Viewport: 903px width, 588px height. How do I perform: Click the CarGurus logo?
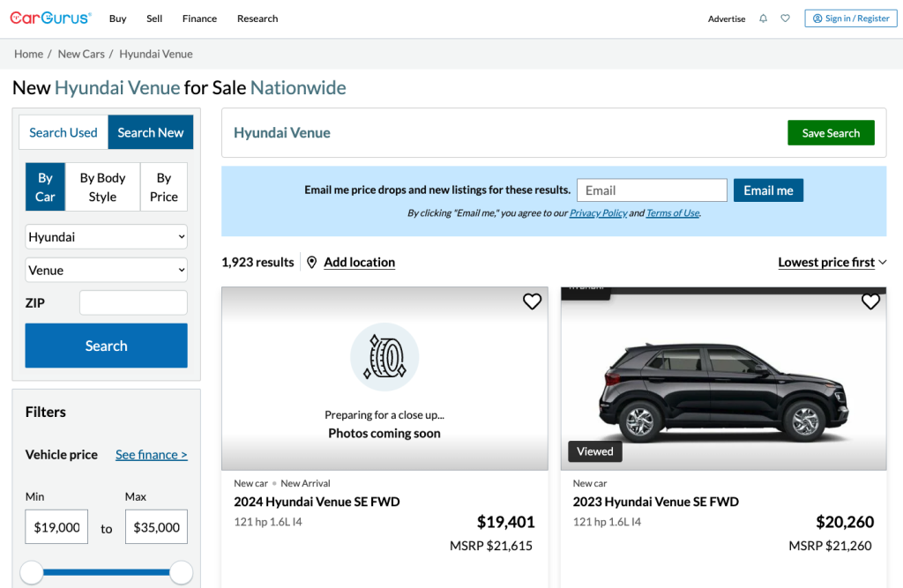51,18
